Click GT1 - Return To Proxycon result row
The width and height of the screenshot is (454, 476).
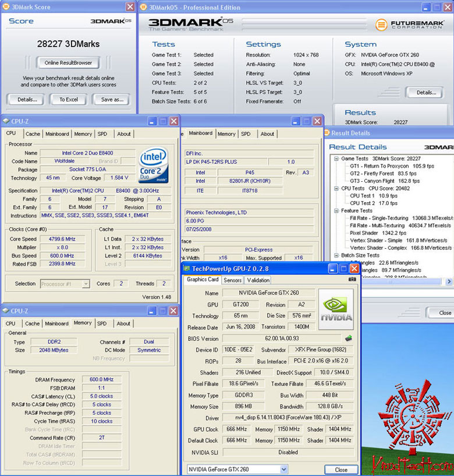click(392, 166)
